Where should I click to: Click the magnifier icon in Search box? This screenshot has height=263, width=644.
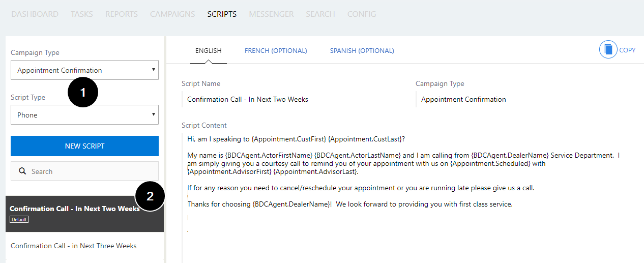(22, 171)
